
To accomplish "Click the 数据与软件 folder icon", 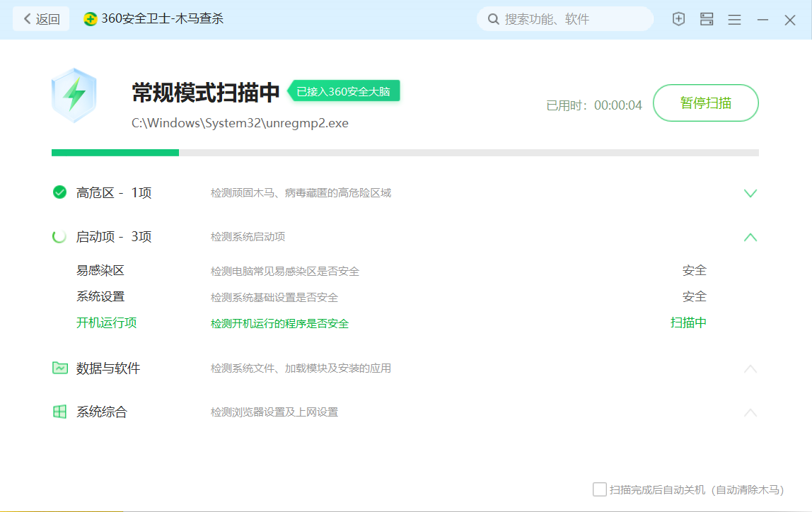I will click(59, 368).
